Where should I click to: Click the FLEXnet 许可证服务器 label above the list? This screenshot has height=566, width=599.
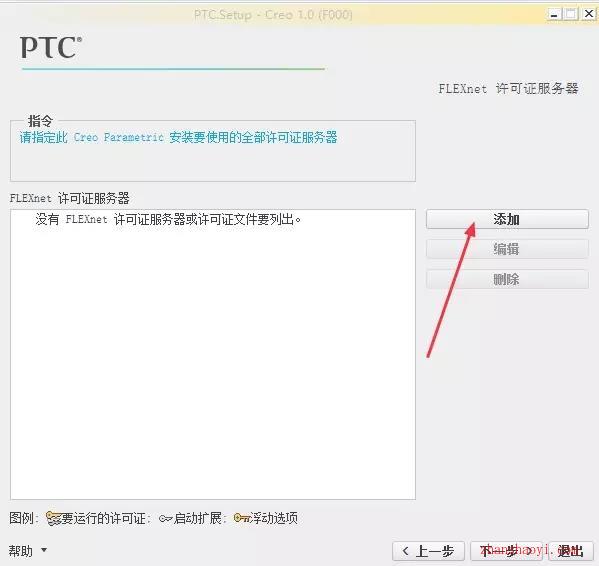pos(70,198)
